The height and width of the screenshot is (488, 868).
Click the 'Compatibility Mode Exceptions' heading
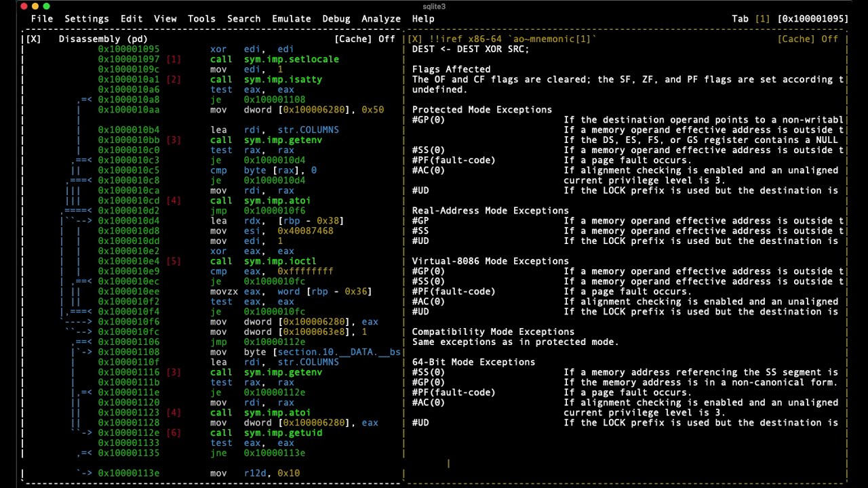click(x=493, y=332)
